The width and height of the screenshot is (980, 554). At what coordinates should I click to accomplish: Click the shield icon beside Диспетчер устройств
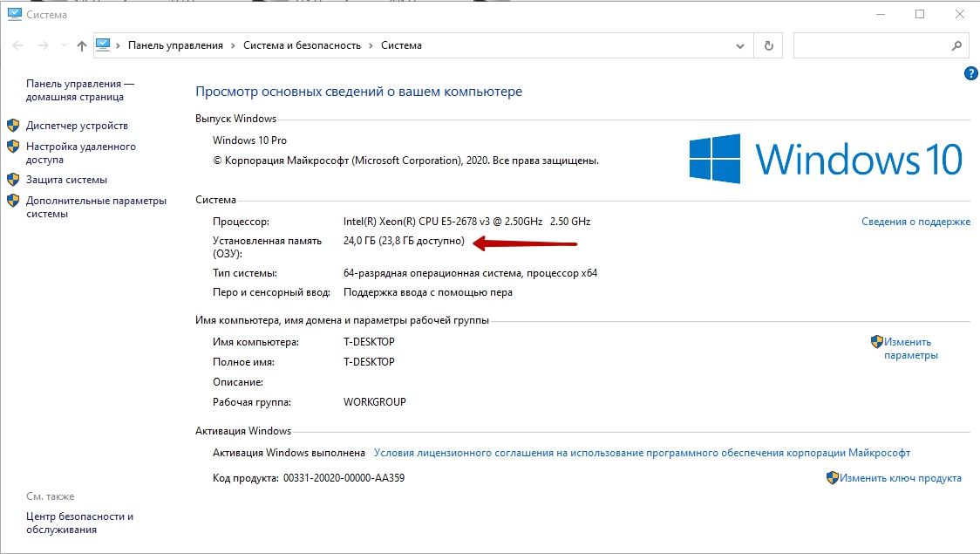[x=13, y=126]
